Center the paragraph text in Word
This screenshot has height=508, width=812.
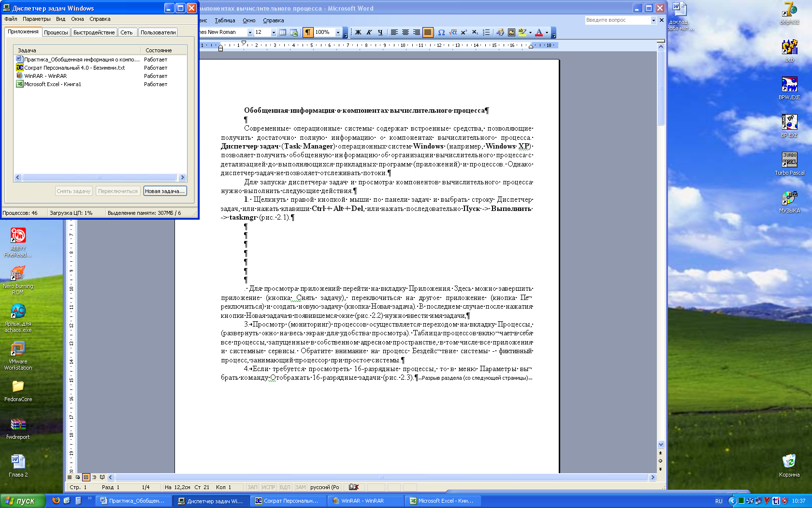[x=406, y=32]
